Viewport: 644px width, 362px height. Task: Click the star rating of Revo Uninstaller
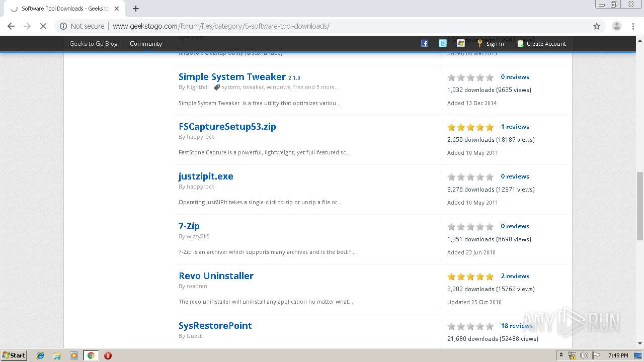(470, 277)
